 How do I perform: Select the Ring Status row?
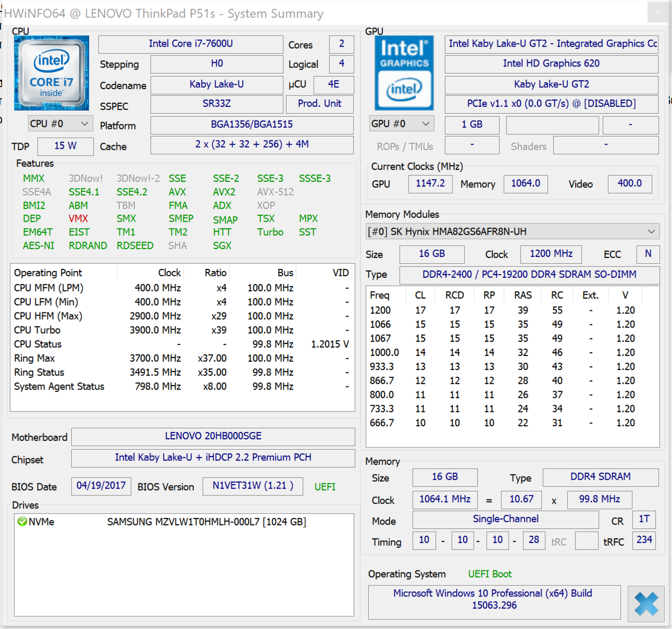182,372
